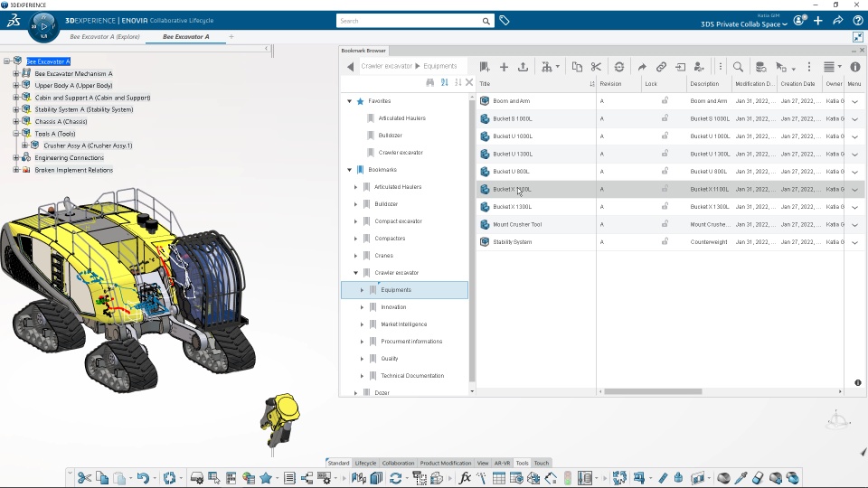Screen dimensions: 868x488
Task: Collapse the Crawler excavator bookmark folder
Action: pos(356,273)
